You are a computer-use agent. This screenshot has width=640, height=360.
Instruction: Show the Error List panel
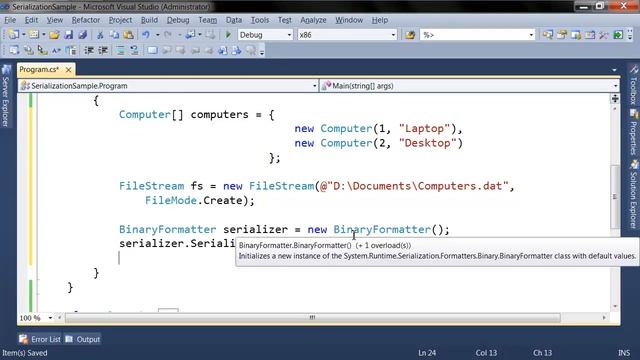coord(40,339)
